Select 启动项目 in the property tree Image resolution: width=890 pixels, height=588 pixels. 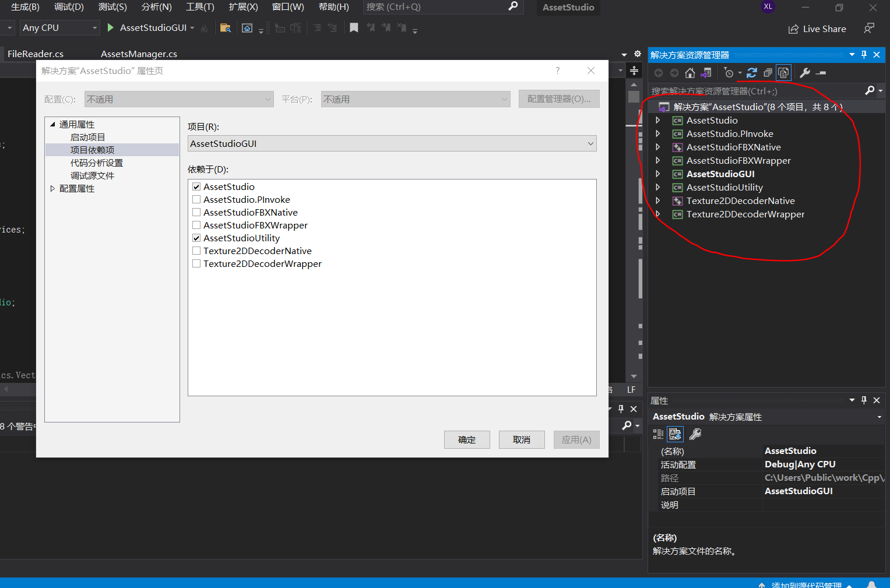87,138
